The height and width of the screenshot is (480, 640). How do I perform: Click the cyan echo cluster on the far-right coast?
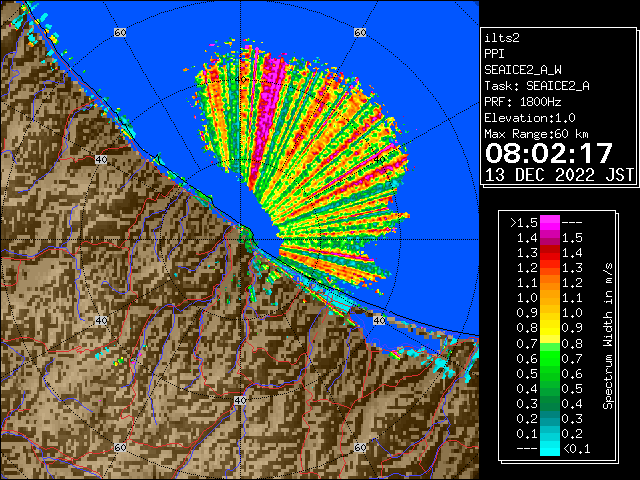(x=443, y=367)
